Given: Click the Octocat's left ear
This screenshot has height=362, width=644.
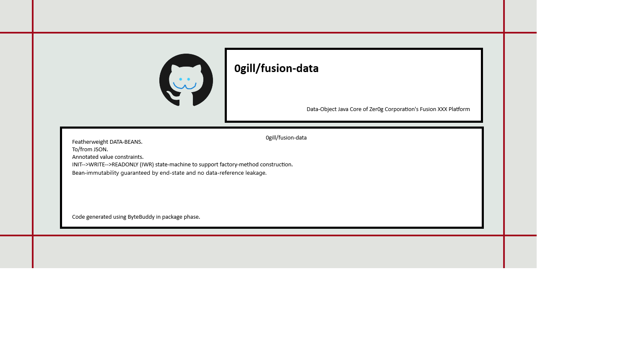Looking at the screenshot, I should pos(174,65).
